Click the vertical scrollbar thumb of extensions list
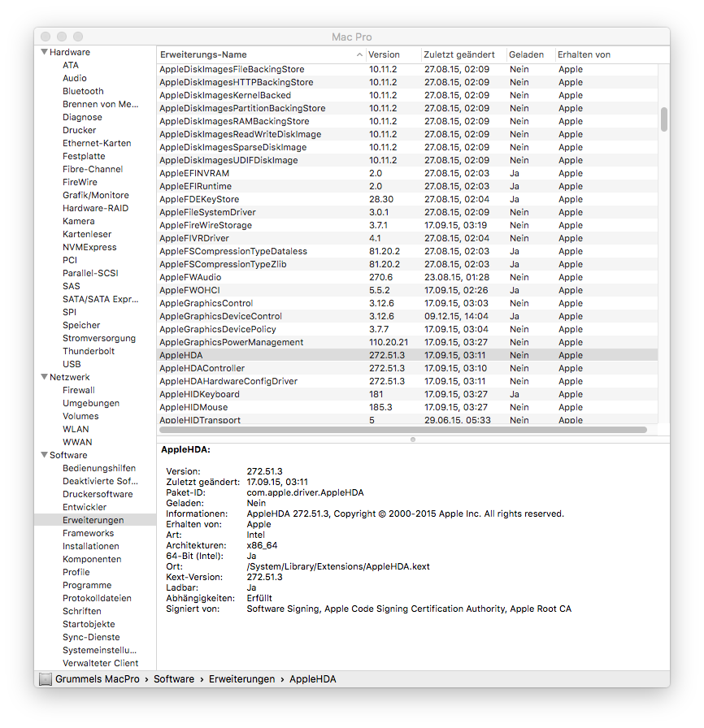The width and height of the screenshot is (704, 728). point(664,119)
